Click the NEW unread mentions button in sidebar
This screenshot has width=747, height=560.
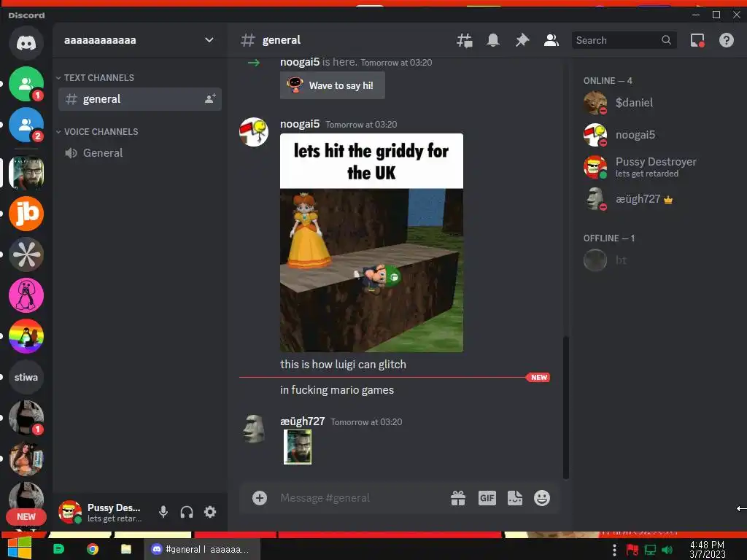click(26, 517)
